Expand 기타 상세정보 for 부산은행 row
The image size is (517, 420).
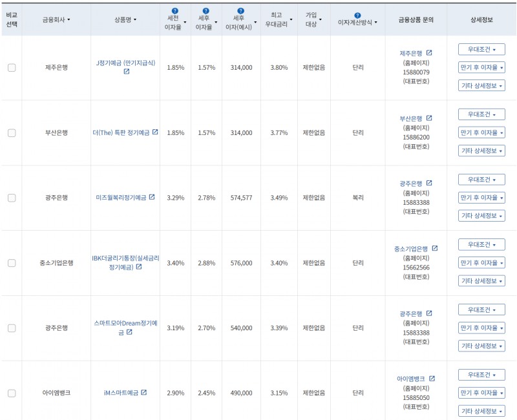coord(481,151)
